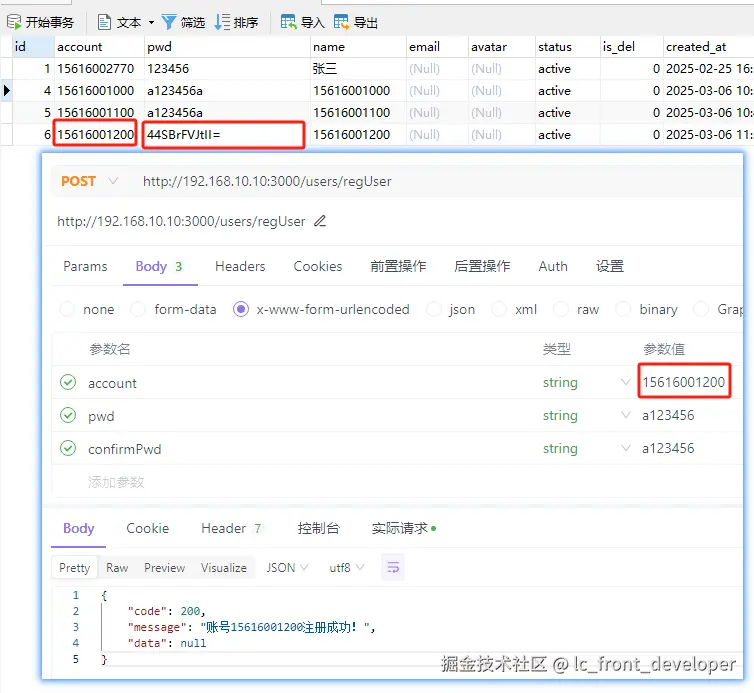Image resolution: width=754 pixels, height=693 pixels.
Task: Click the filter funnel icon
Action: point(168,22)
